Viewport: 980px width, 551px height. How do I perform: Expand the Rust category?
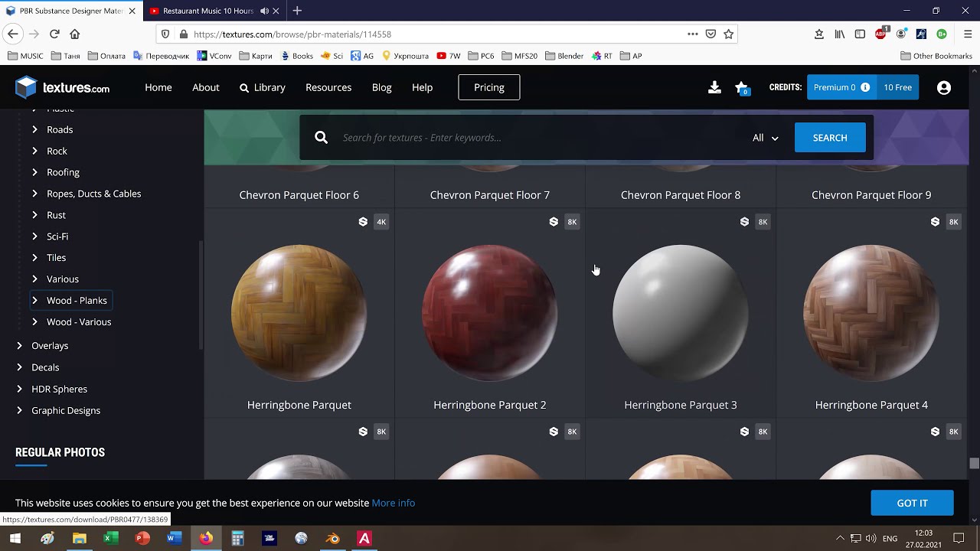[x=34, y=215]
